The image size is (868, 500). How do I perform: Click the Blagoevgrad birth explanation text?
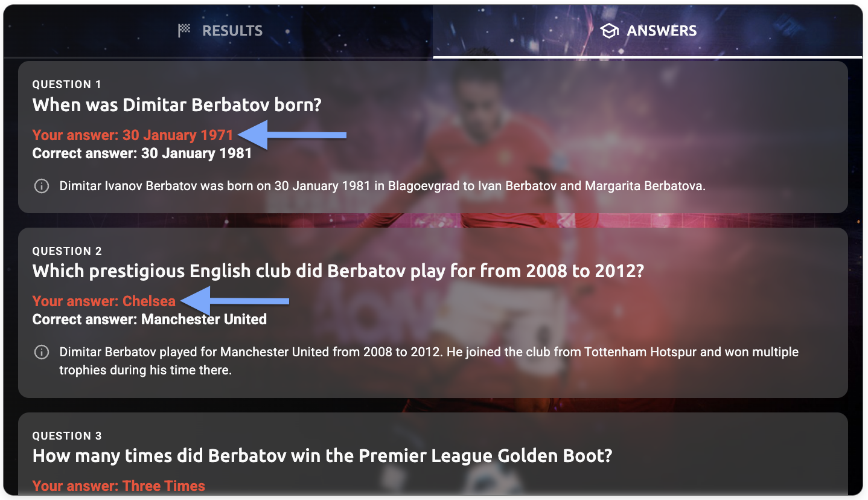click(x=382, y=186)
